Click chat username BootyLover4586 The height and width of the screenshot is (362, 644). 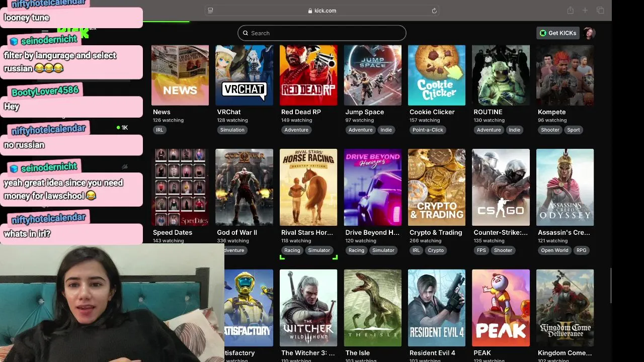(x=45, y=91)
